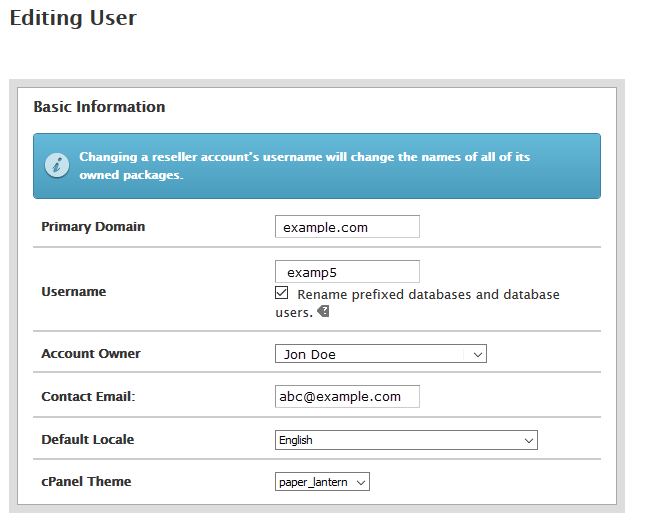Toggle the Rename prefixed databases checkbox
The image size is (650, 520).
(282, 294)
